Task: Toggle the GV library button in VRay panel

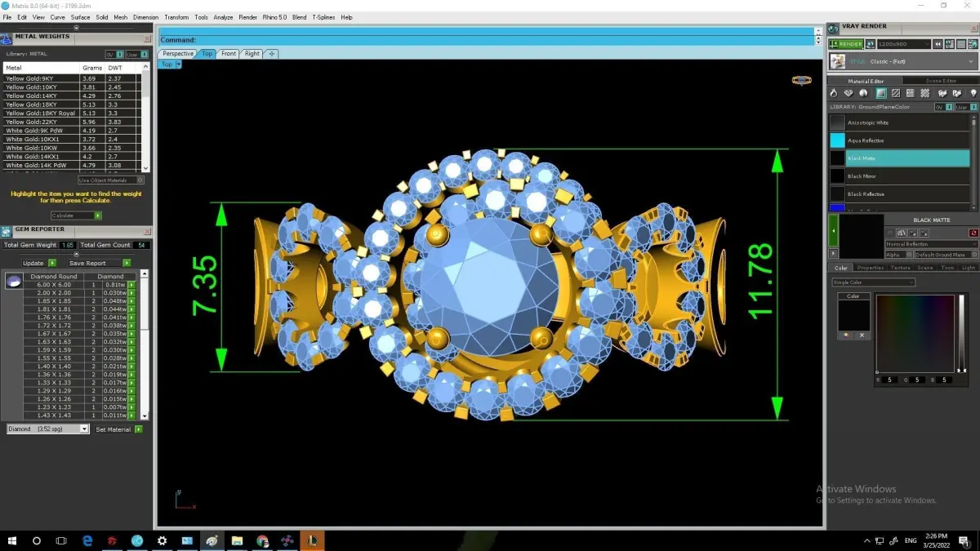Action: coord(943,107)
